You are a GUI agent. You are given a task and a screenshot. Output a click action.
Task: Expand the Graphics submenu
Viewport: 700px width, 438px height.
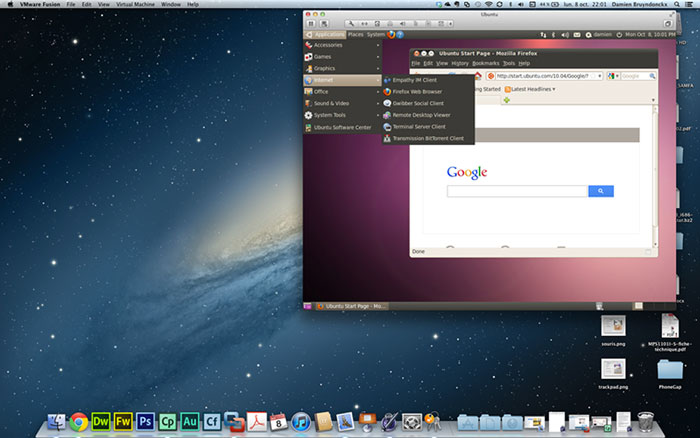coord(342,68)
